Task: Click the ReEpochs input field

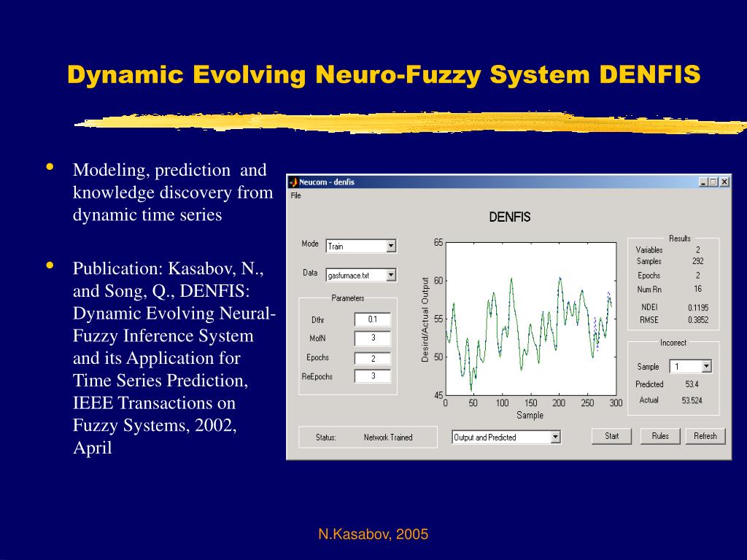Action: tap(373, 376)
